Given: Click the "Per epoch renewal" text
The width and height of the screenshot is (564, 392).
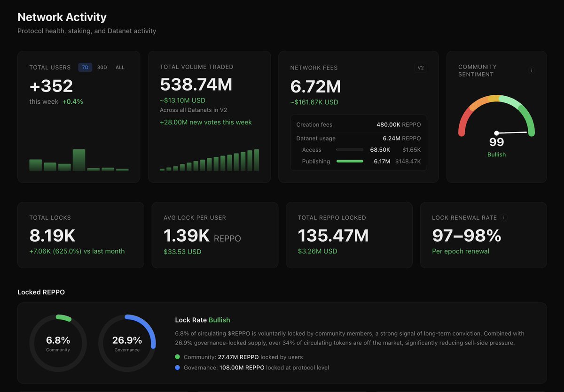Looking at the screenshot, I should pyautogui.click(x=461, y=251).
